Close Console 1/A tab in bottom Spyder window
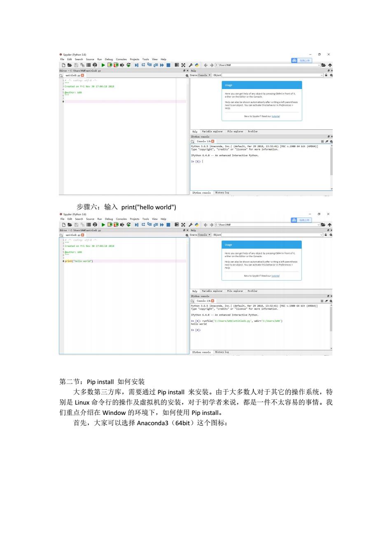 [212, 301]
